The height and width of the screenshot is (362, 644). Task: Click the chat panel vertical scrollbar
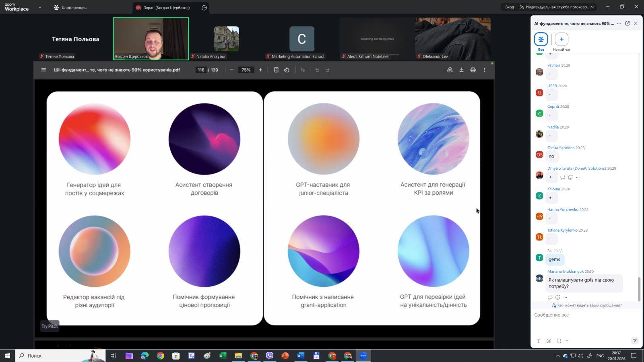tap(639, 288)
